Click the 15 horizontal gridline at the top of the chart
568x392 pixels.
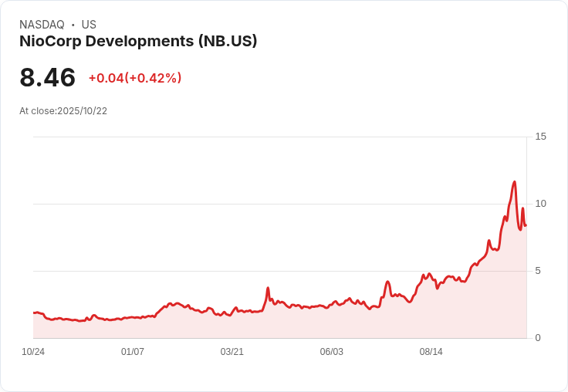[280, 137]
